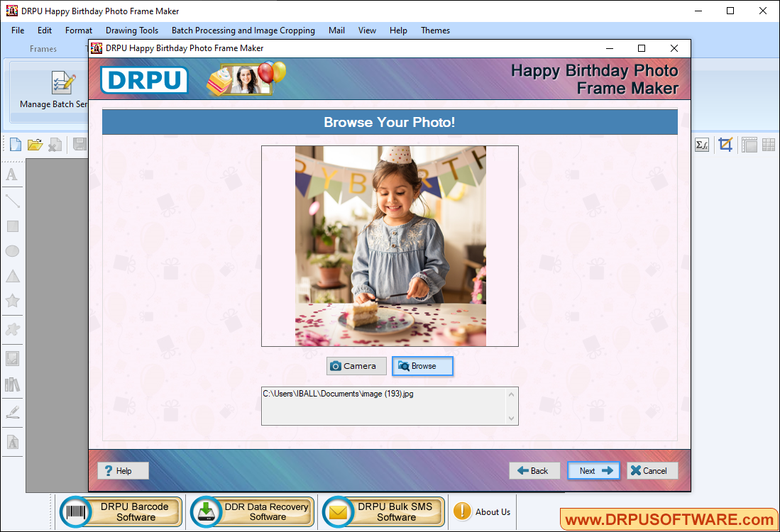Image resolution: width=780 pixels, height=532 pixels.
Task: Select the file path field showing image (193).jpg
Action: coord(387,393)
